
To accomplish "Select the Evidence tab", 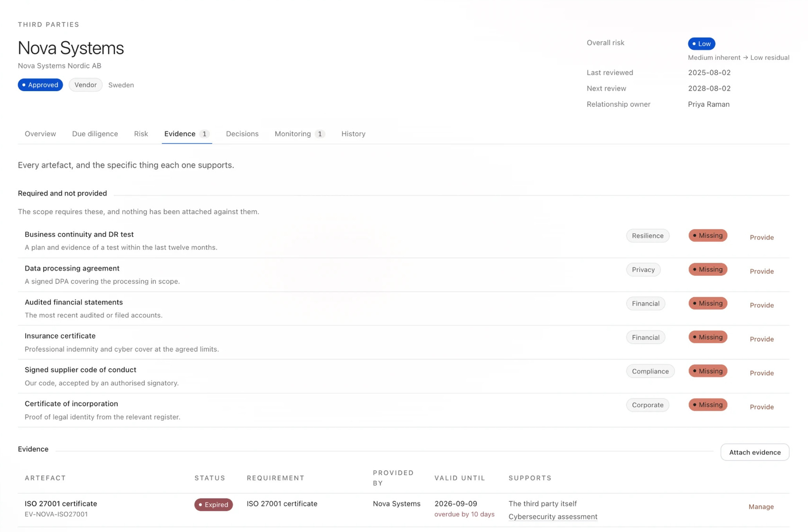I will point(187,134).
